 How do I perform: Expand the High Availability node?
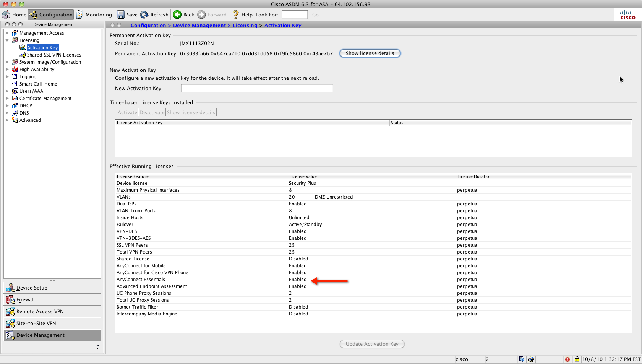click(x=7, y=70)
